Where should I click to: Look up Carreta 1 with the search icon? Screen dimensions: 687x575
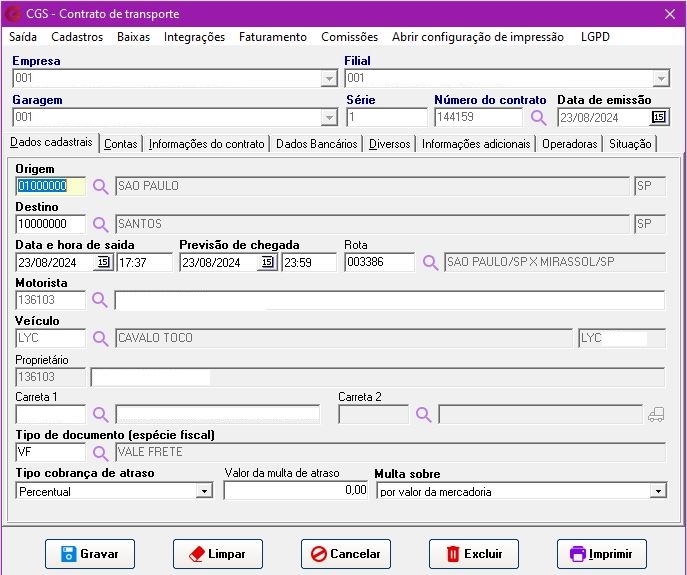point(100,414)
